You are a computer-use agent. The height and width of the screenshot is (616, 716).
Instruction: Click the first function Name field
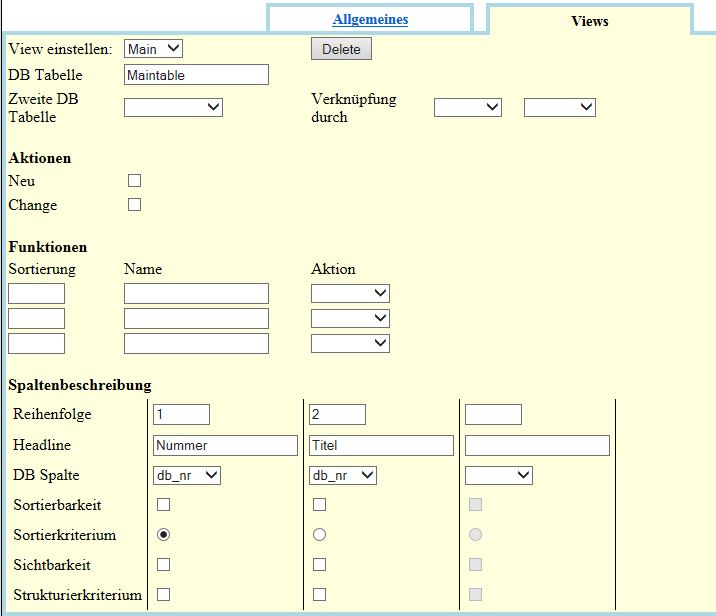[x=196, y=293]
